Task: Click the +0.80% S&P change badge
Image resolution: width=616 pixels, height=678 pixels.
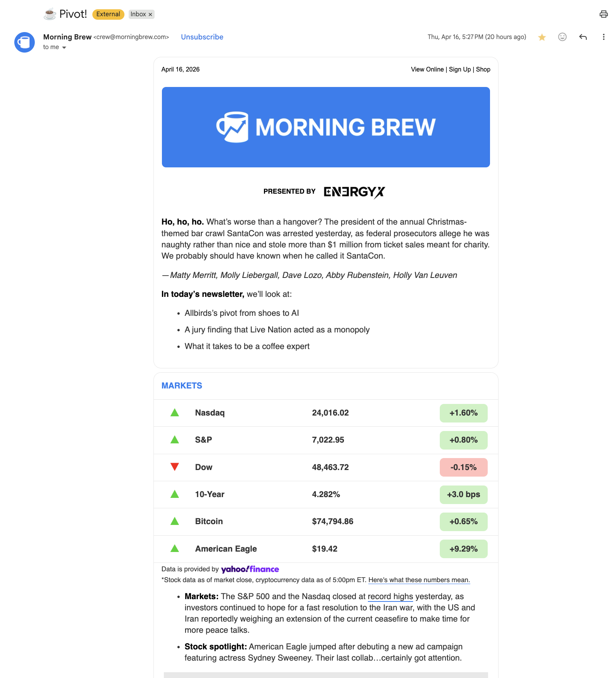Action: click(463, 440)
